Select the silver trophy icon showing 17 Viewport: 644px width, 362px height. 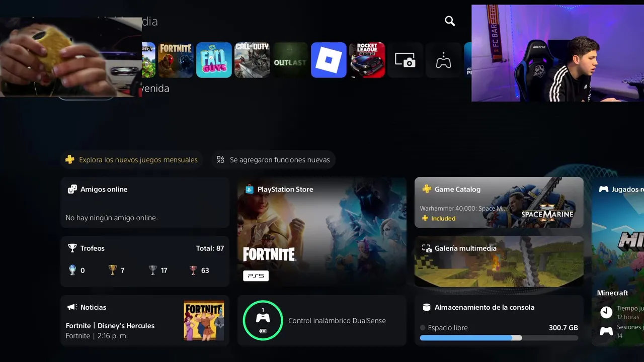[x=153, y=270]
